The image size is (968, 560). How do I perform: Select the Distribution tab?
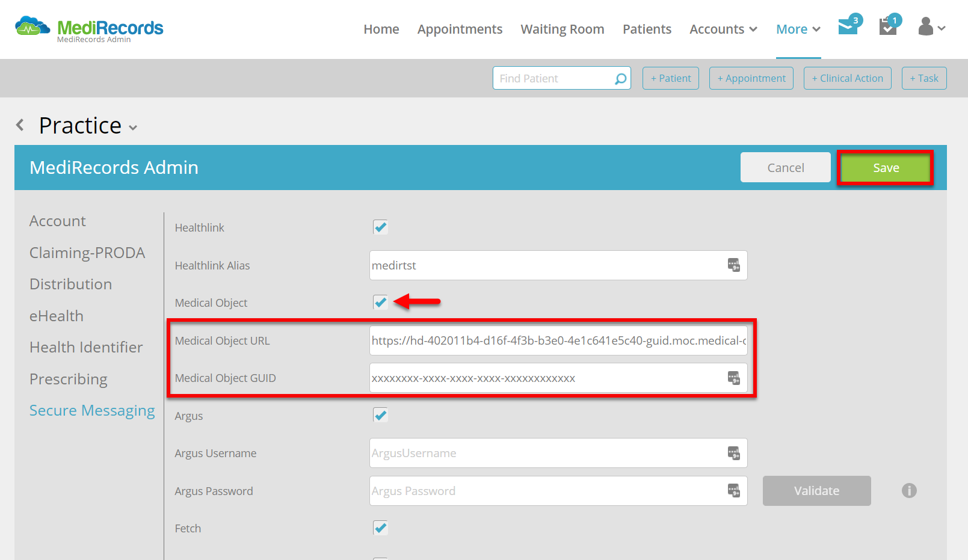pyautogui.click(x=71, y=284)
